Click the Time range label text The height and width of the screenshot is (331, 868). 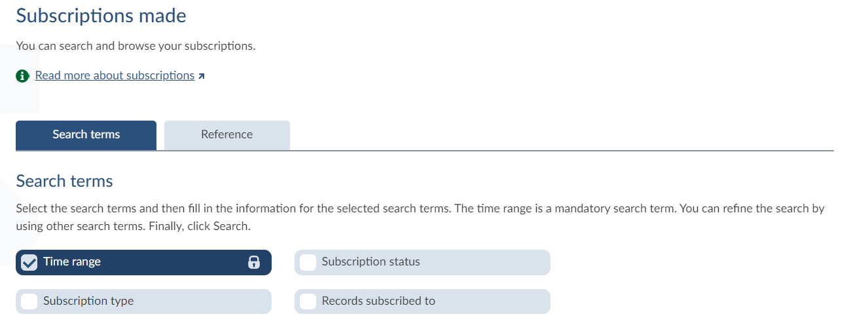(x=72, y=262)
